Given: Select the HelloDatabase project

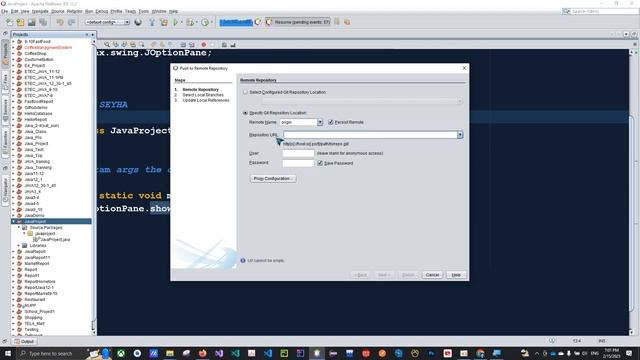Looking at the screenshot, I should click(38, 113).
